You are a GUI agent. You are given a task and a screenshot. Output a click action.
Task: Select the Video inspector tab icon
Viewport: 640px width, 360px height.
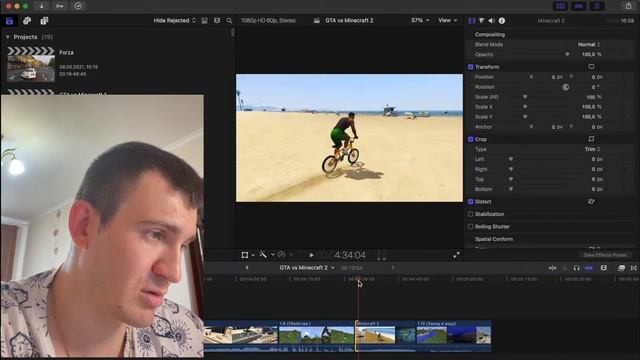pos(472,20)
